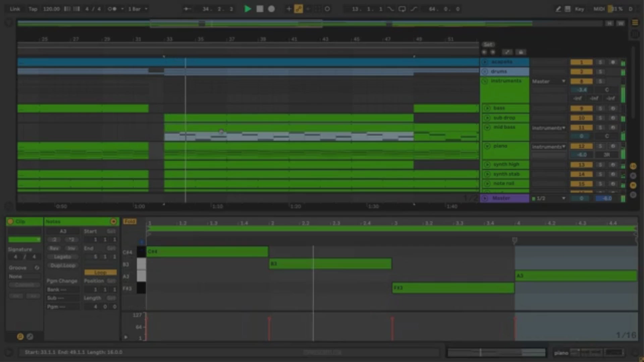The width and height of the screenshot is (644, 362).
Task: Show the Envelopes box circle icon
Action: click(x=30, y=337)
